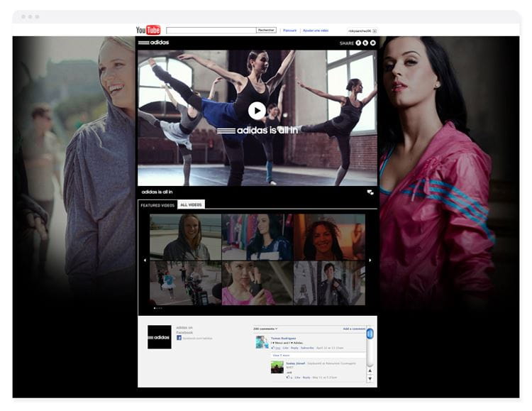Play the adidas is all in video
This screenshot has width=532, height=411.
pos(257,111)
